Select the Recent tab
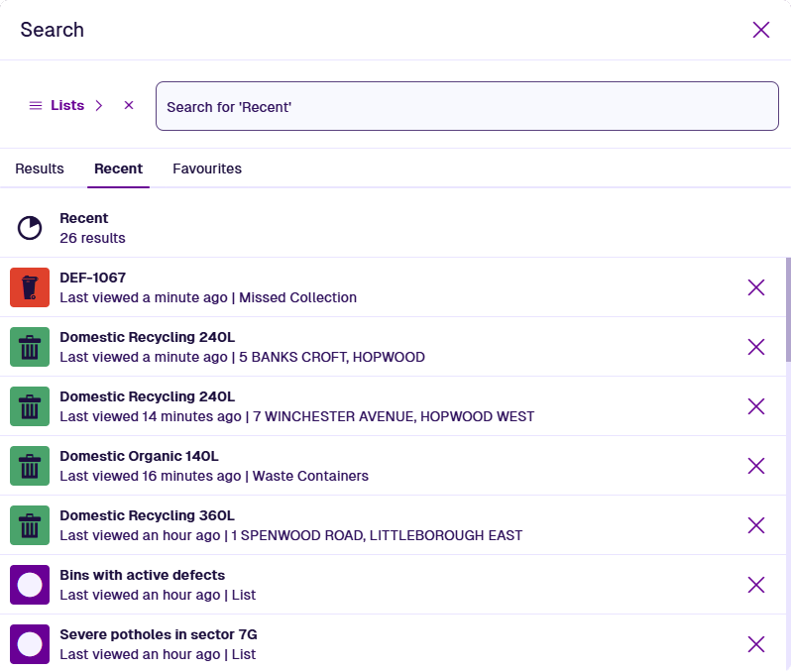Screen dimensions: 791x672 118,168
